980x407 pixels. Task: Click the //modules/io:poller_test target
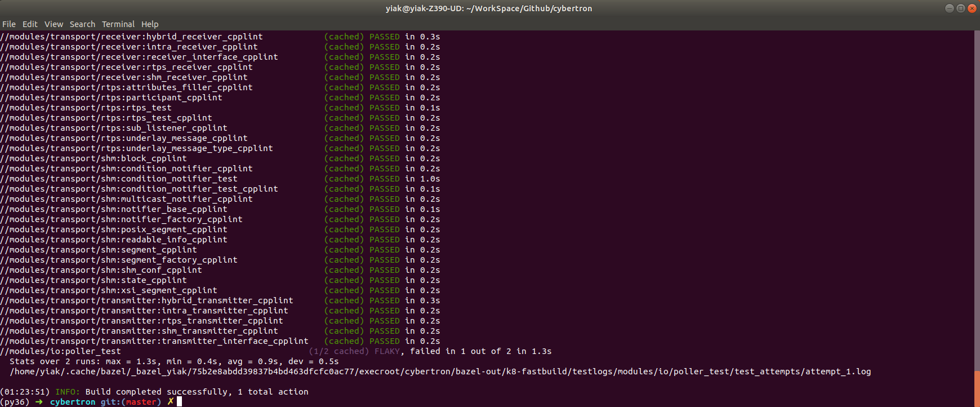[60, 351]
